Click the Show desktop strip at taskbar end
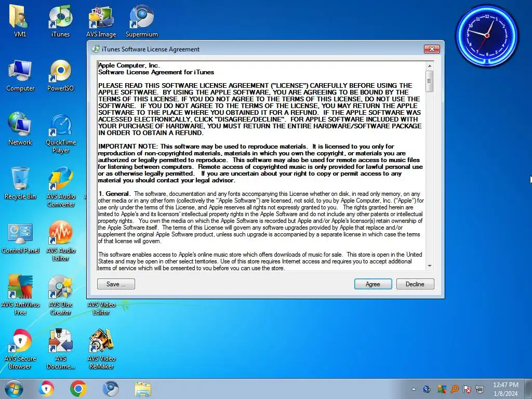Screen dimensions: 532x399 pyautogui.click(x=529, y=389)
